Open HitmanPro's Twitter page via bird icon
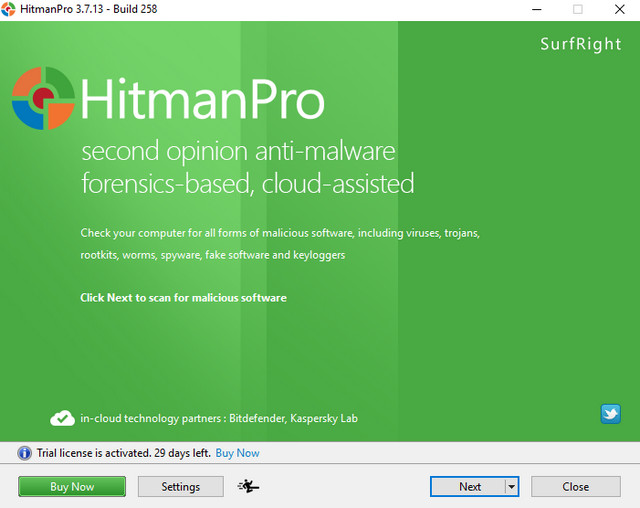 tap(611, 414)
